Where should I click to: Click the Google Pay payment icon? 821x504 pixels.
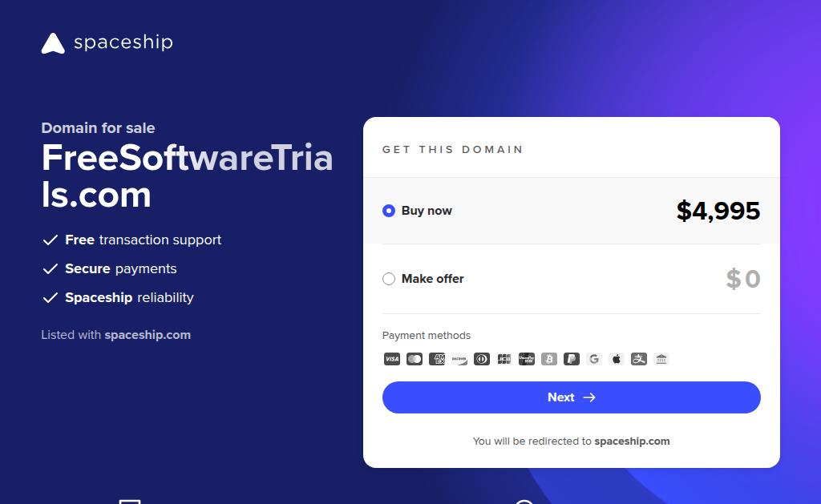tap(594, 359)
